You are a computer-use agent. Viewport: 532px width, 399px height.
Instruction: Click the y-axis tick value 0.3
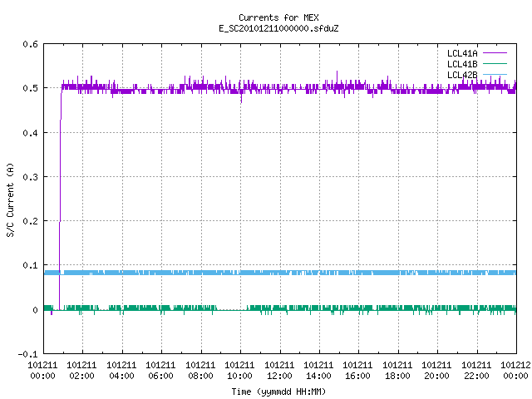[x=30, y=177]
